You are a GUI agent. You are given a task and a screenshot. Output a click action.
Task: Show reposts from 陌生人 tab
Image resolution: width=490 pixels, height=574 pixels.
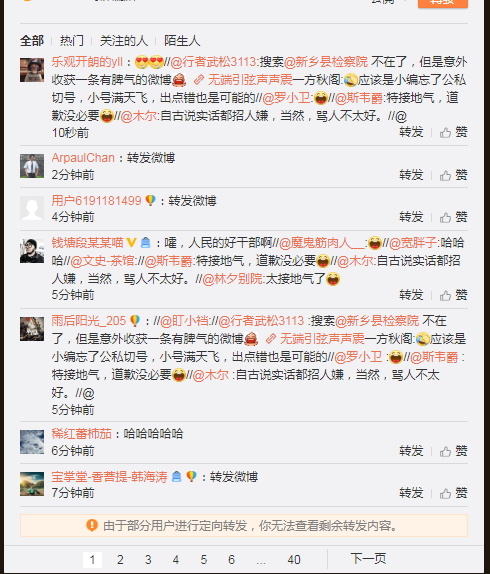[182, 41]
